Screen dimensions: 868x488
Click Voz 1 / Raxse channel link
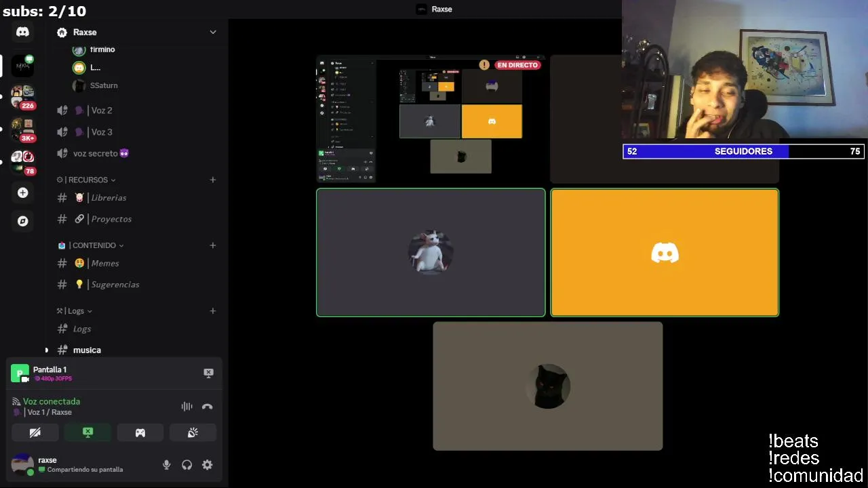tap(50, 413)
